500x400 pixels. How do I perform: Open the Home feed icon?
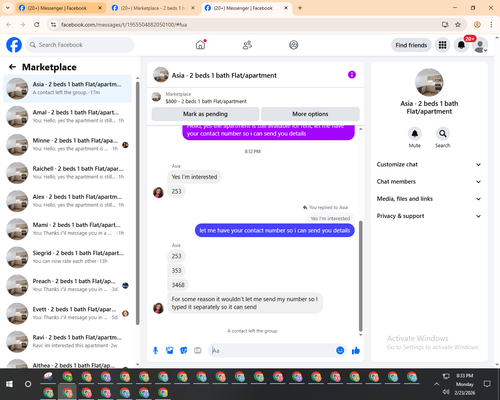pos(200,45)
